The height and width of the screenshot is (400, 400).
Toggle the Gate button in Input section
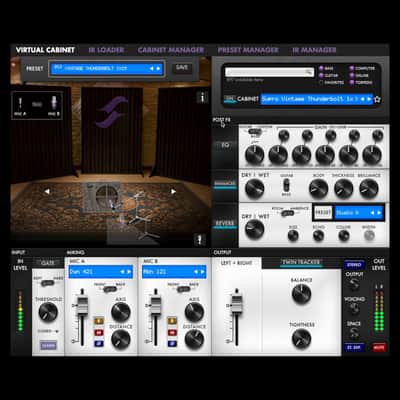coord(48,263)
